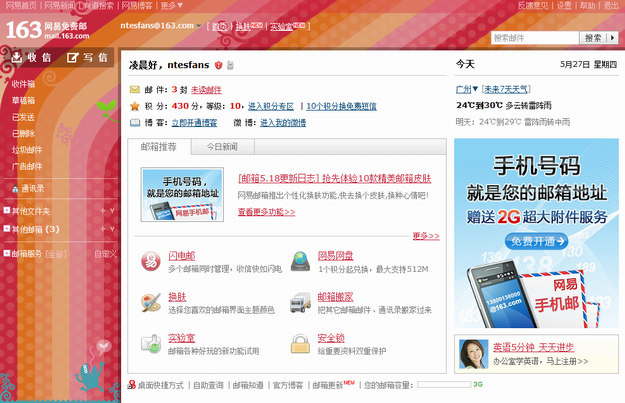Screen dimensions: 625x403
Task: Open the 垃圾邮件 folder
Action: [27, 150]
